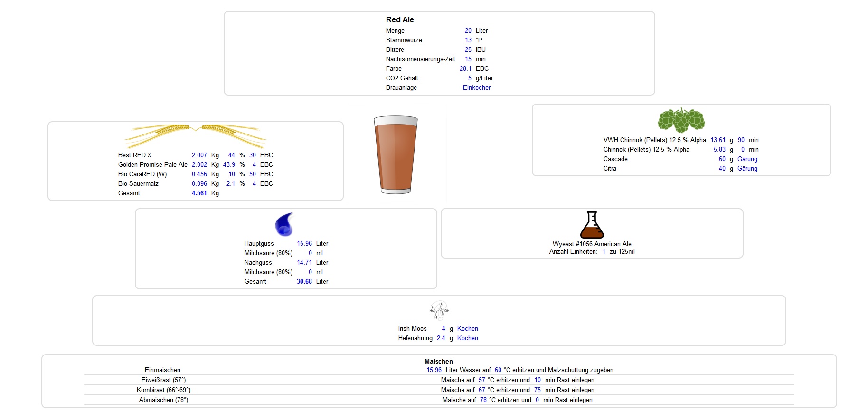Open the Einkocher brewing system link

(476, 88)
